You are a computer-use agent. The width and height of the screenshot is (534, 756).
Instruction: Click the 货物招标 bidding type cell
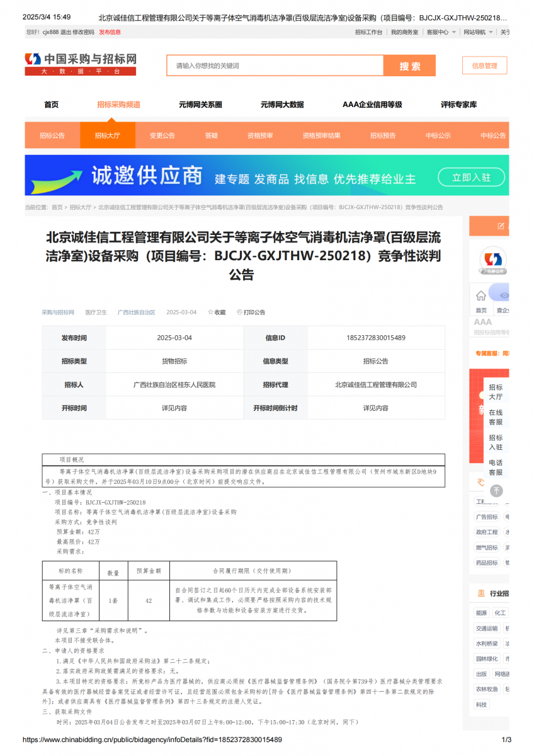tap(174, 361)
